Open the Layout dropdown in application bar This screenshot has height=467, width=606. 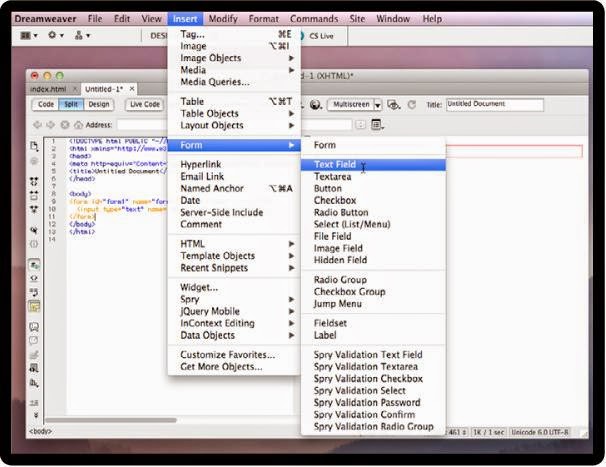[x=29, y=36]
